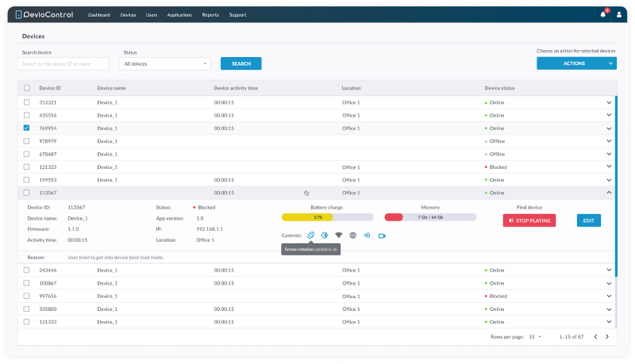
Task: Collapse row 113567 details chevron
Action: 609,193
